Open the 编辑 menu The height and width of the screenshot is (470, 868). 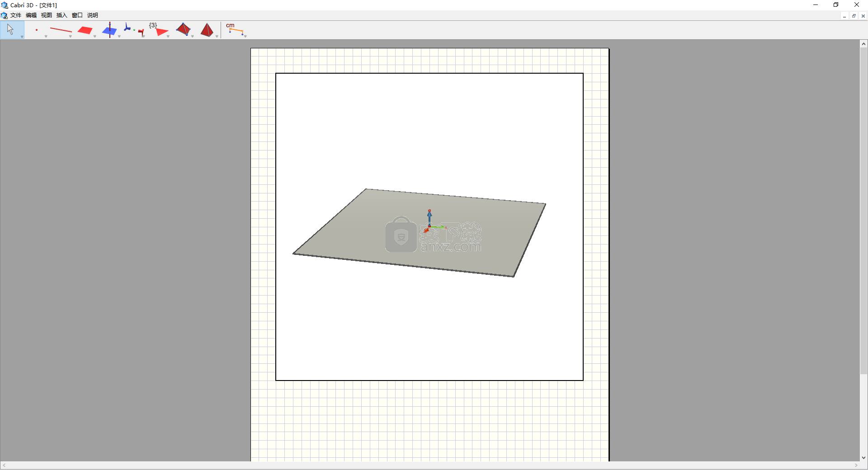click(31, 15)
